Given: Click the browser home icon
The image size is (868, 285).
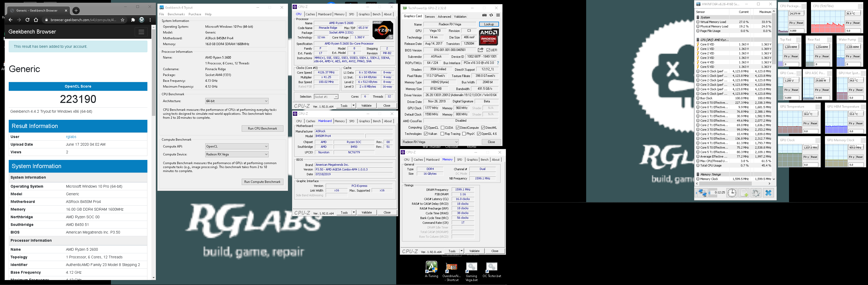Looking at the screenshot, I should pyautogui.click(x=36, y=20).
